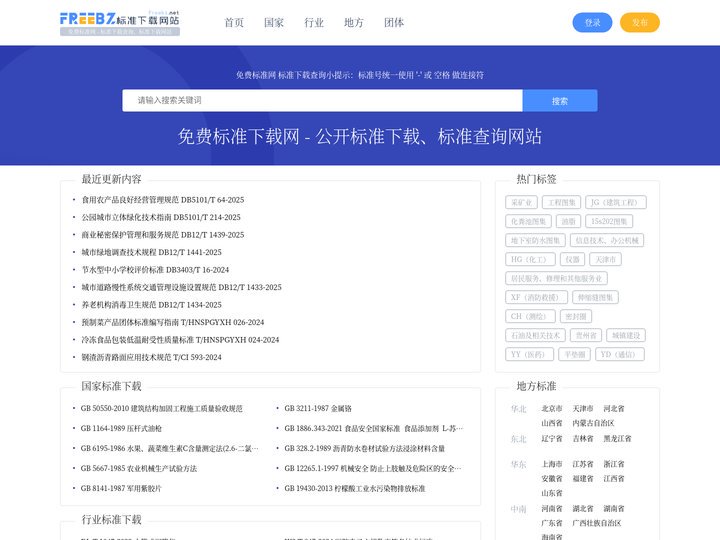Click the 搜索 search button
Image resolution: width=720 pixels, height=540 pixels.
pos(560,101)
